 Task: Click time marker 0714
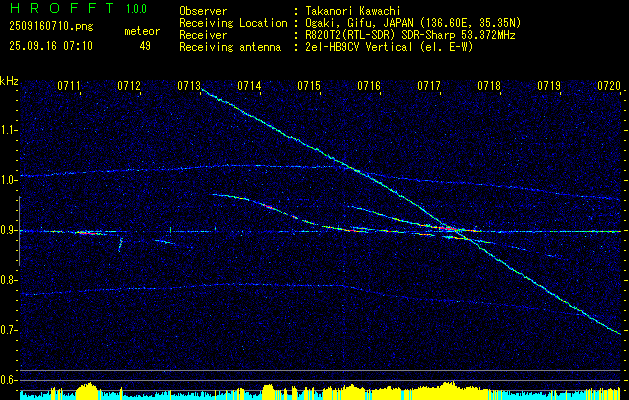coord(249,85)
